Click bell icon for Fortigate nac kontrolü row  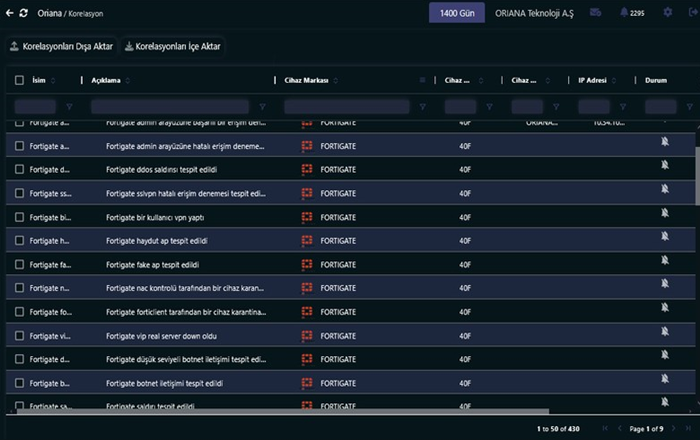click(665, 283)
